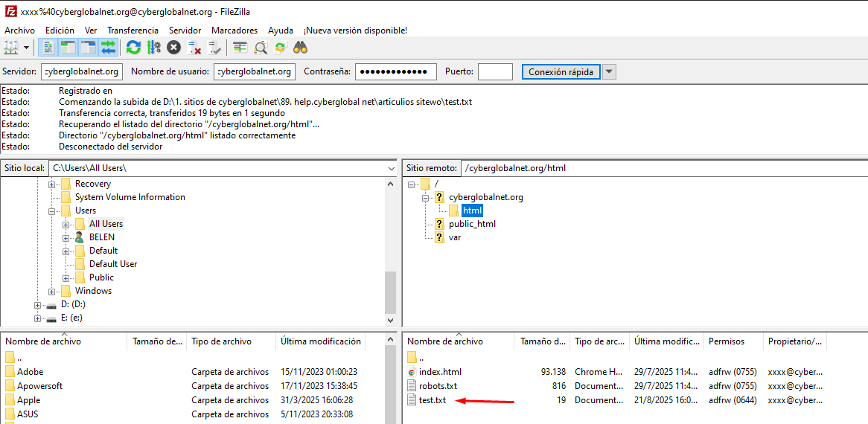Open the Marcadores menu
Image resolution: width=868 pixels, height=424 pixels.
click(x=234, y=30)
